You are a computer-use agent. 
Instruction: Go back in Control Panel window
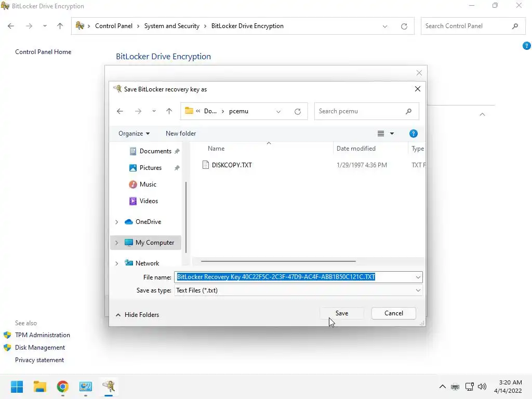(x=11, y=26)
